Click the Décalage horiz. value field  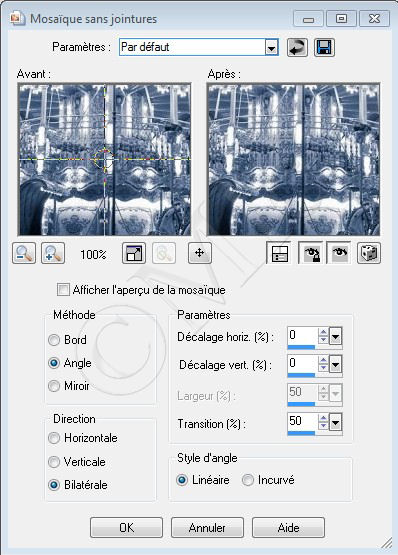302,335
